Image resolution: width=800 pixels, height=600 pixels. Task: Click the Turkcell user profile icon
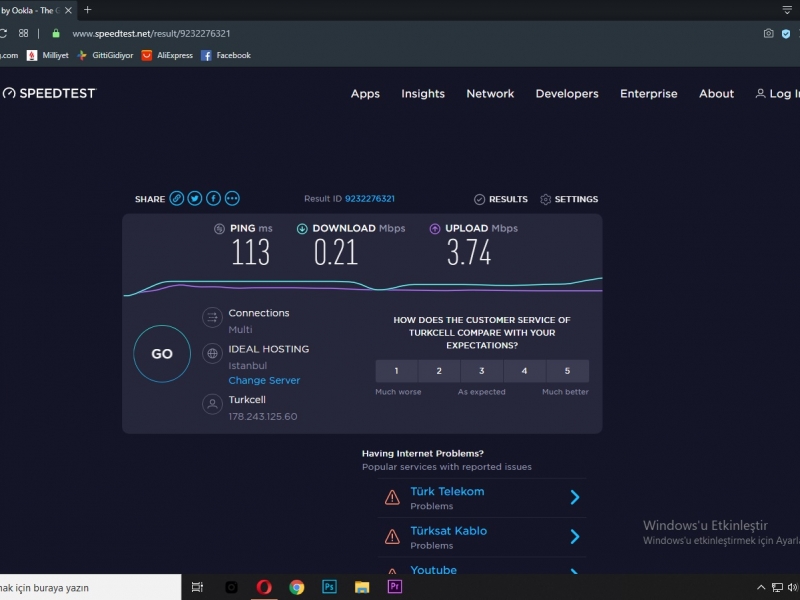click(x=212, y=404)
